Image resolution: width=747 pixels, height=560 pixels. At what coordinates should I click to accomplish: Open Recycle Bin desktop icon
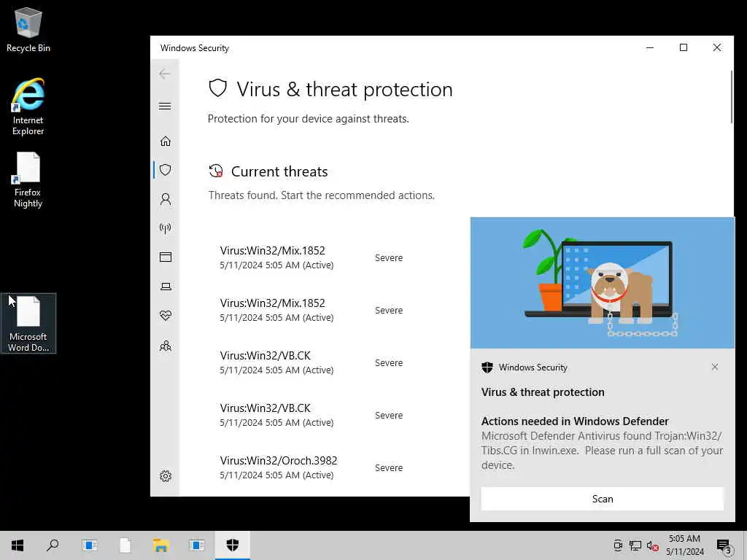[x=28, y=29]
